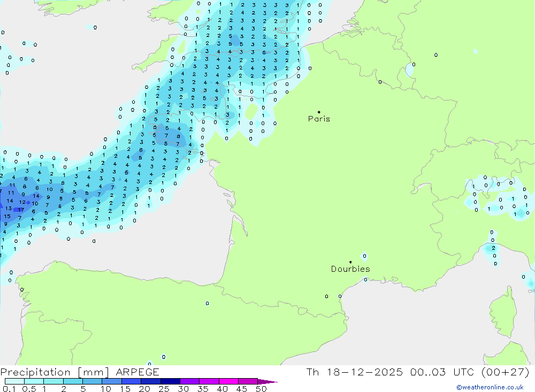Pick the 10–15 mm legend swatch

click(112, 381)
